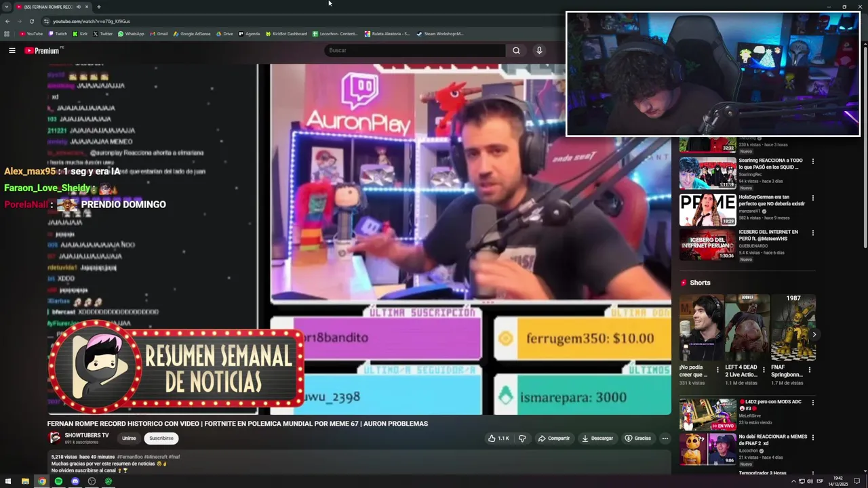Open the Gmail bookmark
The height and width of the screenshot is (488, 868).
click(159, 34)
